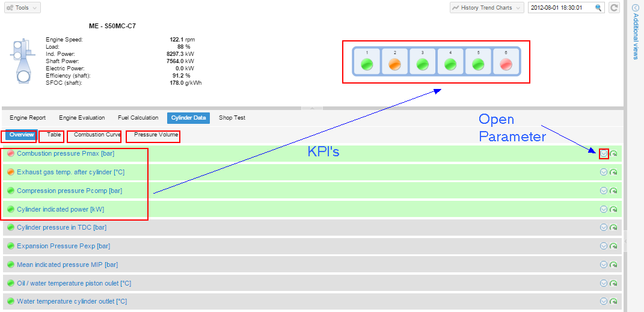This screenshot has width=644, height=312.
Task: Select cylinder 6 red status indicator
Action: (x=506, y=64)
